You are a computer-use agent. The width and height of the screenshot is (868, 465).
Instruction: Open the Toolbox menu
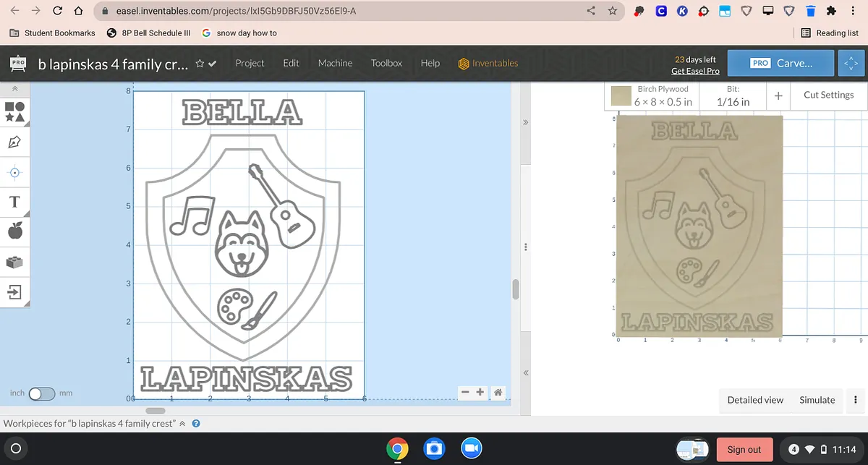click(x=386, y=63)
